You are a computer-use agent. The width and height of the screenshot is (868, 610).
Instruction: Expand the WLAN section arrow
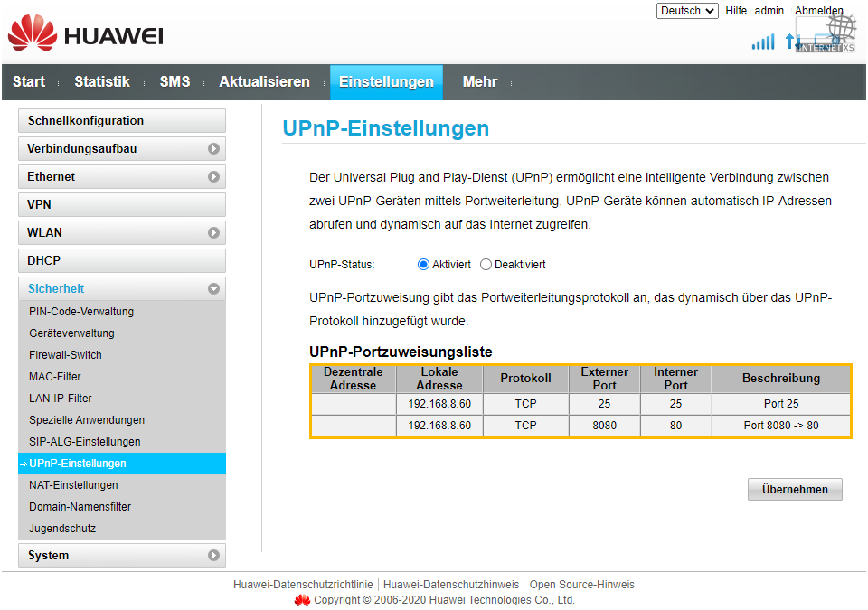[213, 233]
